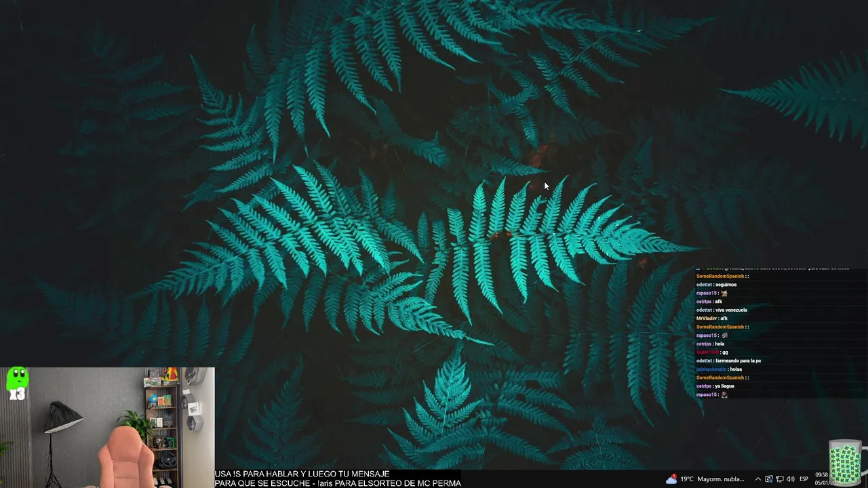The height and width of the screenshot is (488, 868).
Task: Select the webcam feed overlay
Action: [x=107, y=428]
